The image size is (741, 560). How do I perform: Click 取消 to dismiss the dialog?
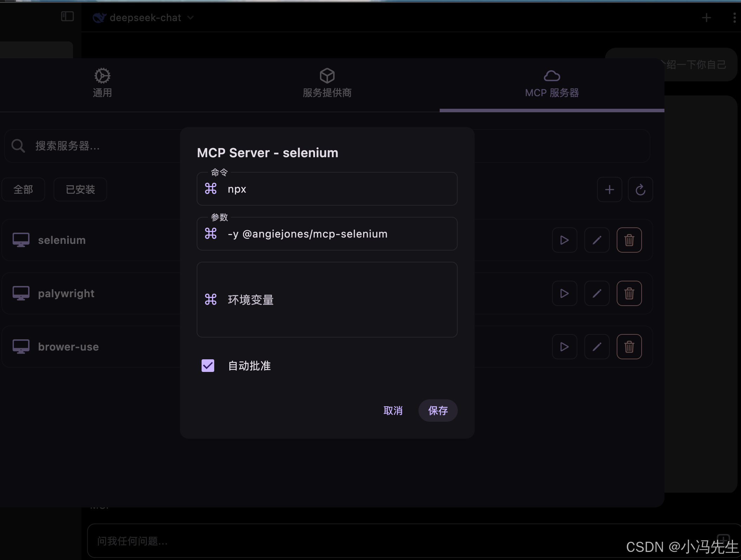(393, 411)
